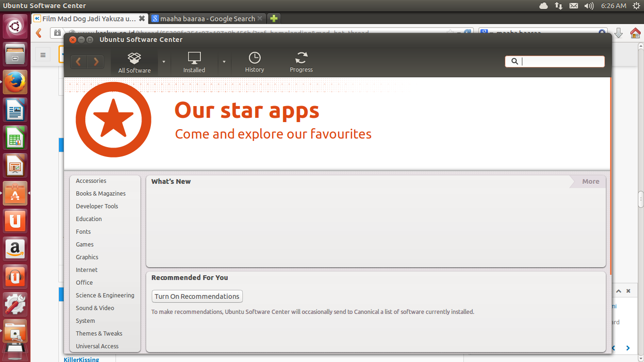Browse the Themes & Tweaks category
644x362 pixels.
click(99, 334)
